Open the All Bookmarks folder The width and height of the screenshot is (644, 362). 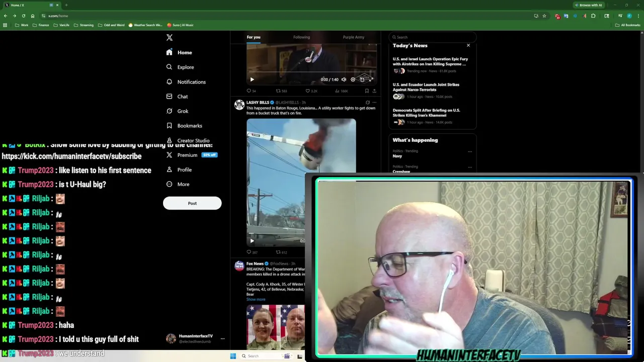pos(628,25)
